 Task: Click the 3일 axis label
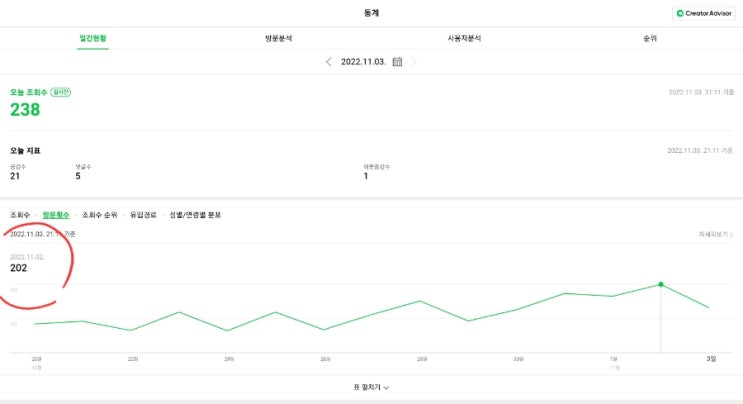pyautogui.click(x=711, y=359)
